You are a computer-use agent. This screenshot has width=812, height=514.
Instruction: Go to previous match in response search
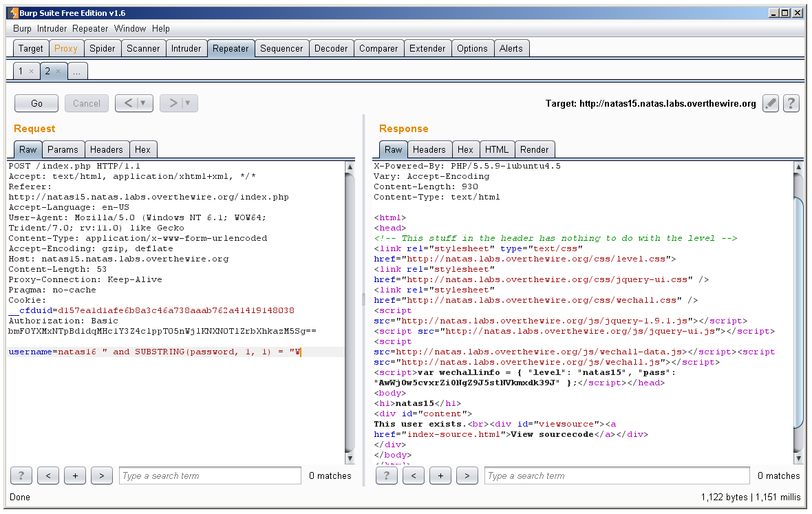click(x=414, y=475)
